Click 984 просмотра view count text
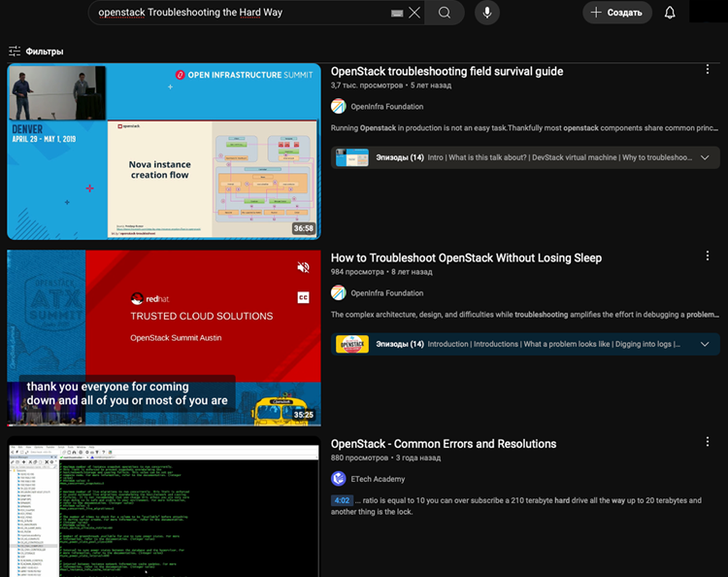 tap(357, 272)
